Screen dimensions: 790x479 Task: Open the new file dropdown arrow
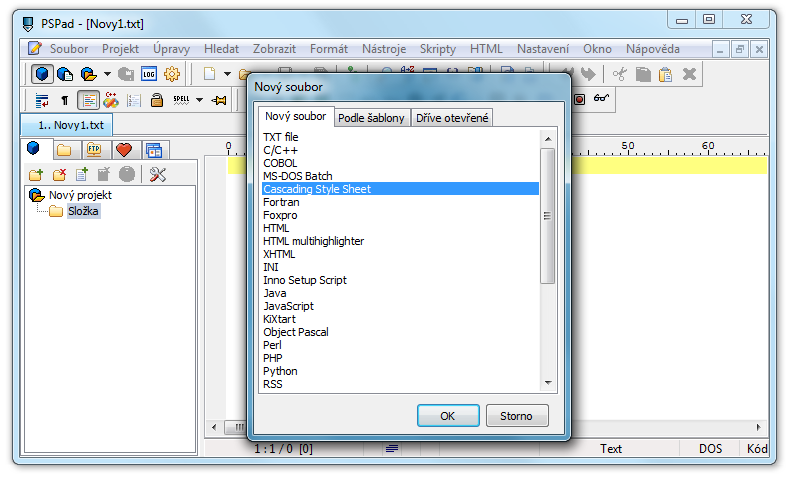[227, 73]
